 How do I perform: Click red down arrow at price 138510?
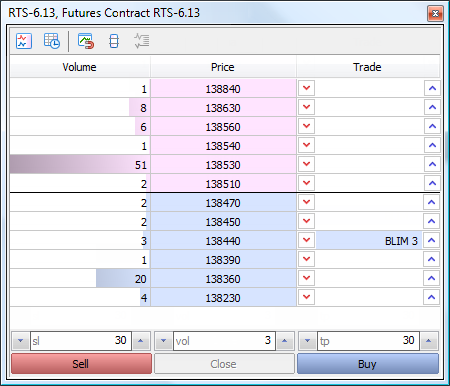(306, 183)
